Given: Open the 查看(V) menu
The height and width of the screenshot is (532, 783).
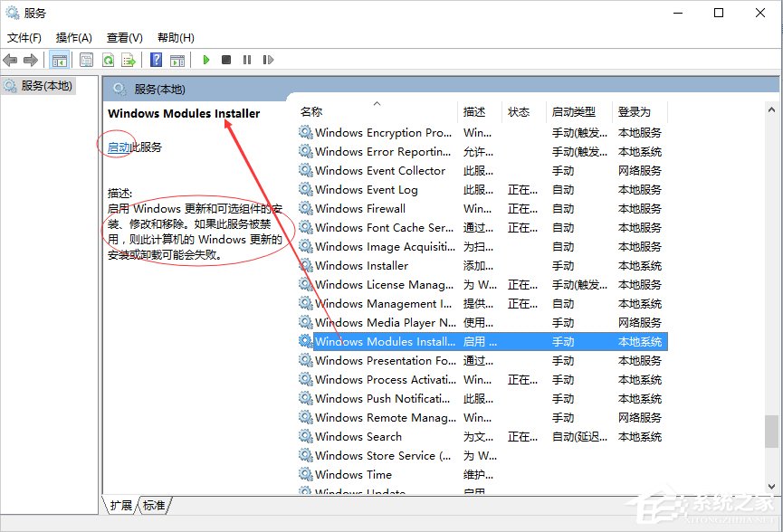Looking at the screenshot, I should point(124,37).
